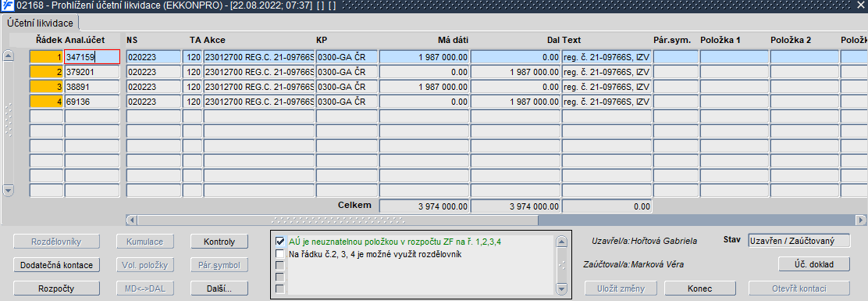Click the Vol. položky button
868x301 pixels.
pos(144,265)
